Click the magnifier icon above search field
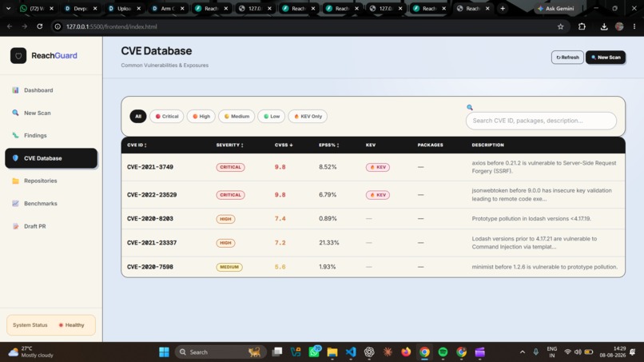644x362 pixels. (470, 107)
